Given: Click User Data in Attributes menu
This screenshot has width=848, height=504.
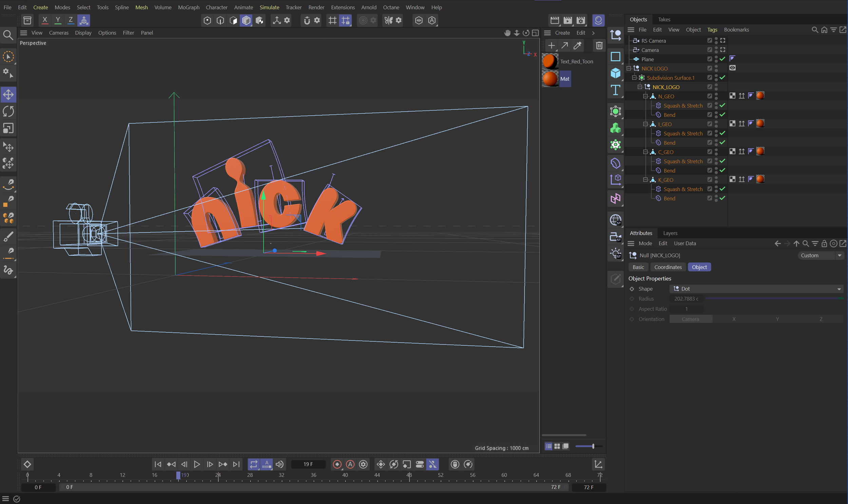Looking at the screenshot, I should click(x=685, y=243).
